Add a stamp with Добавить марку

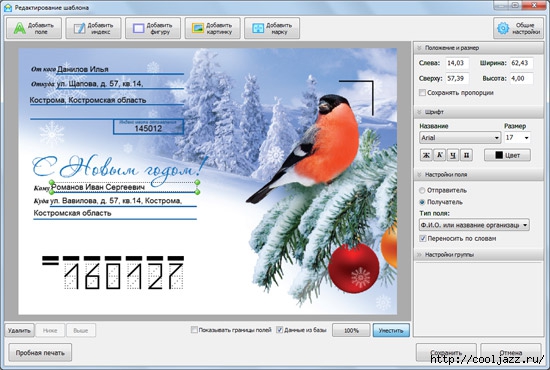tap(272, 28)
